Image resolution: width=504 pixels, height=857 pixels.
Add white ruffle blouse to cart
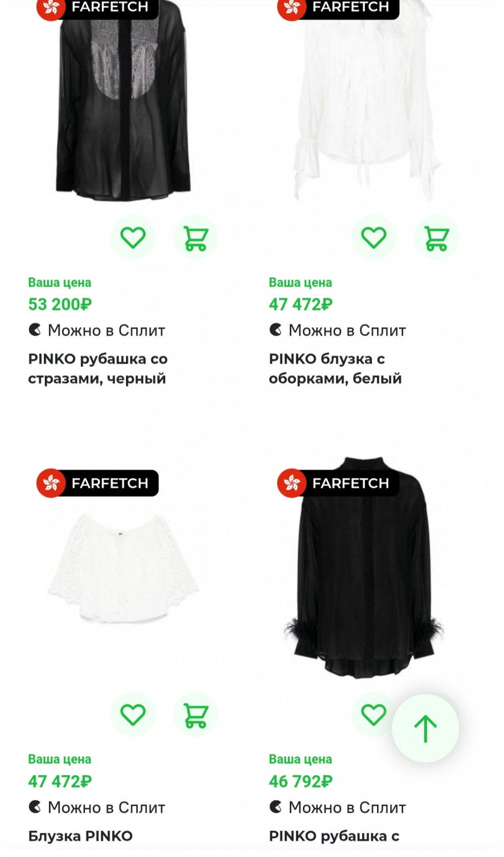(436, 237)
